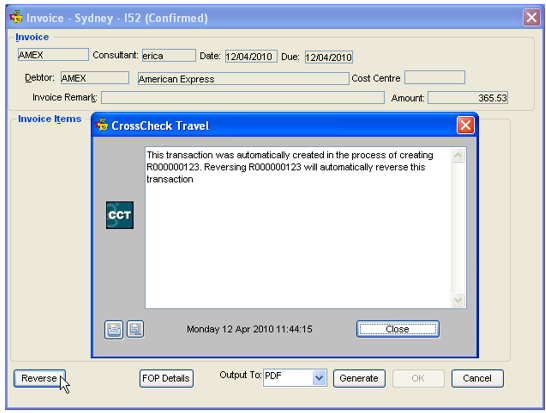The image size is (546, 413).
Task: Click the Due date field
Action: coord(329,57)
